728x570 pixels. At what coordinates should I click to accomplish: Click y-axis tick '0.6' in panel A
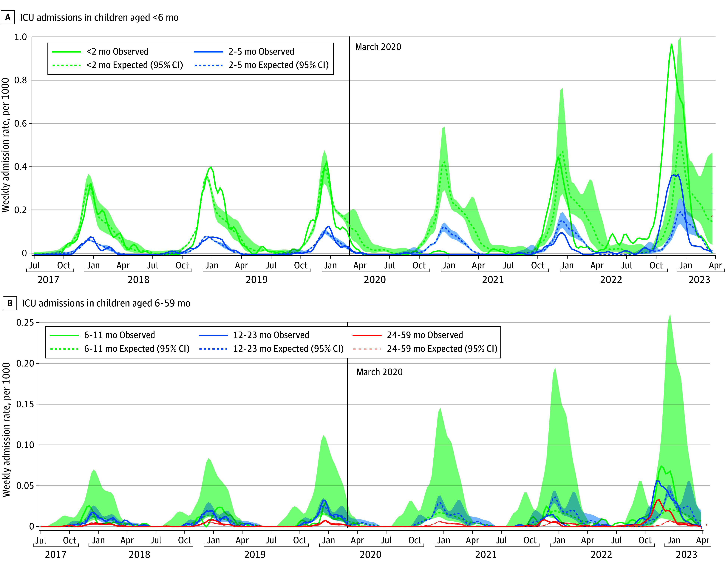pos(21,124)
